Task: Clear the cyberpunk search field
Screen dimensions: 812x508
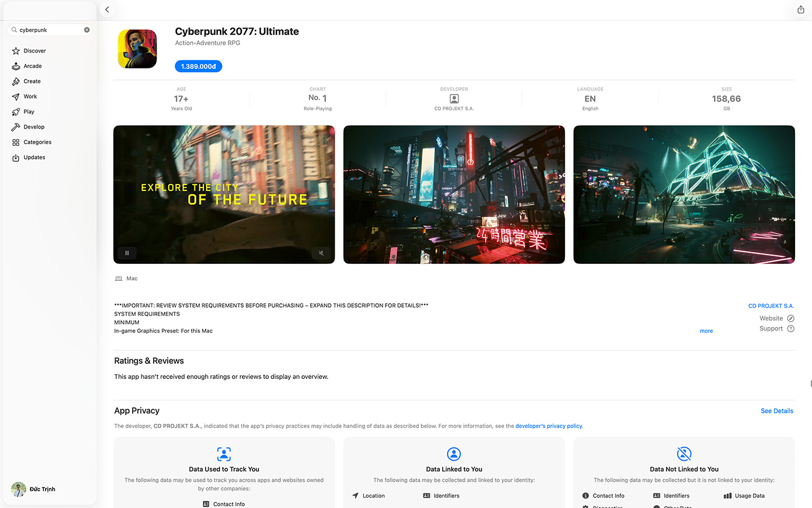Action: pos(87,30)
